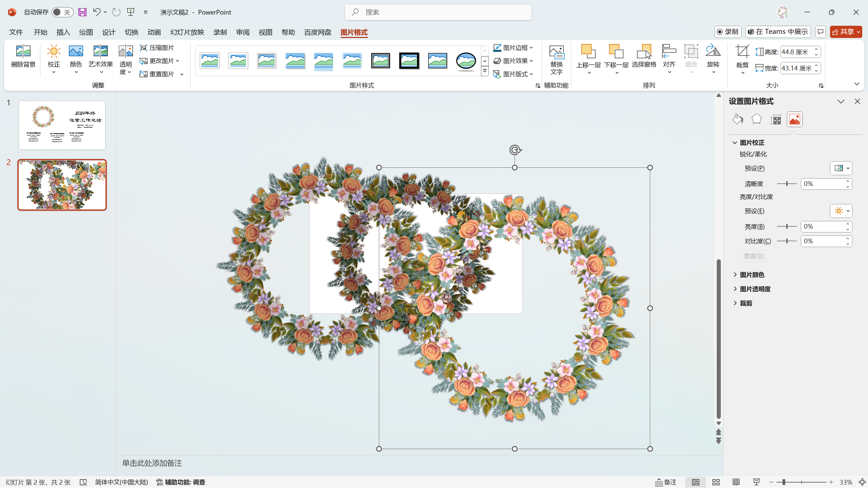Open the Rotate (旋转) menu
The image size is (868, 488).
713,59
